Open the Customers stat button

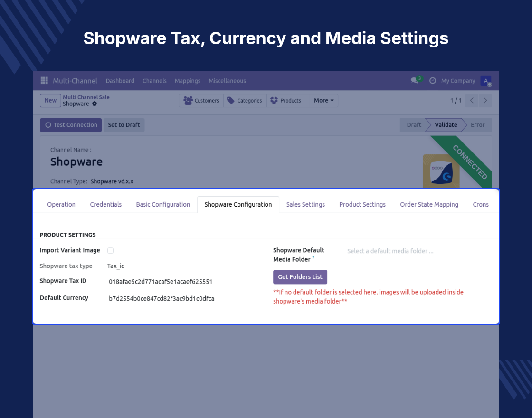coord(201,100)
